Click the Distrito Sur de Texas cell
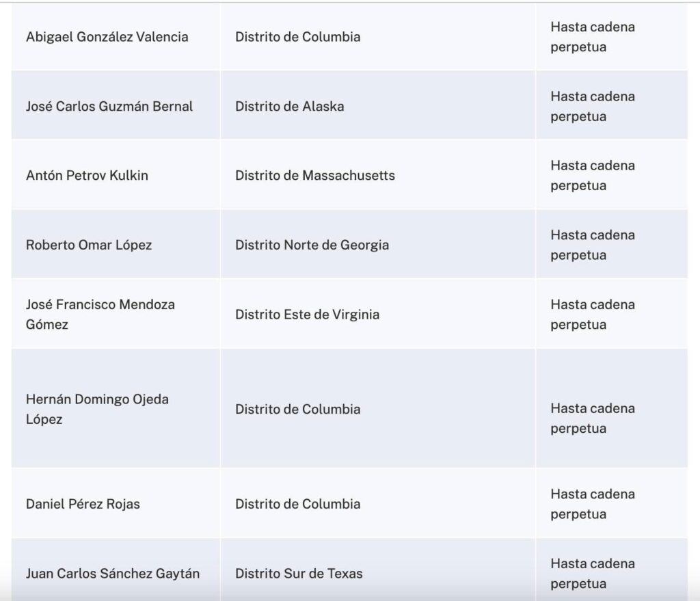The image size is (700, 601). [x=299, y=574]
